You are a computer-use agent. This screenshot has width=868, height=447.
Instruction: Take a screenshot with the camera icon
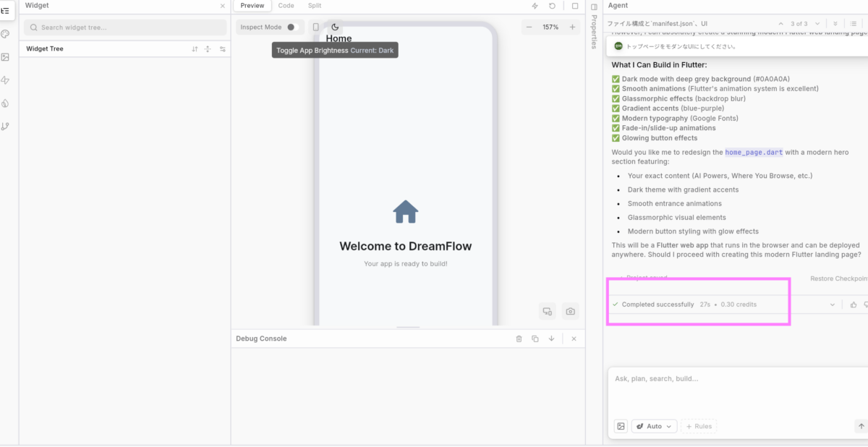(x=571, y=311)
